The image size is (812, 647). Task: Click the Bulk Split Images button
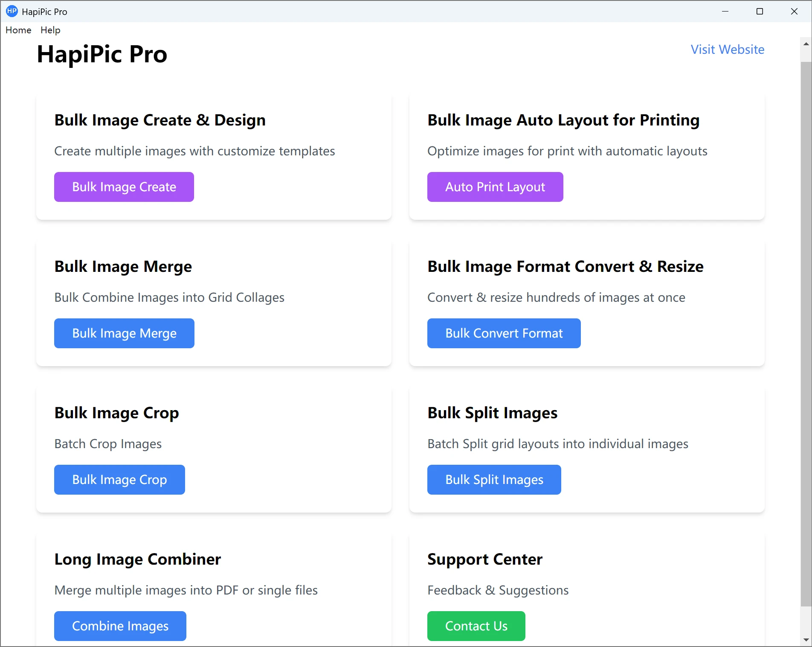click(494, 480)
